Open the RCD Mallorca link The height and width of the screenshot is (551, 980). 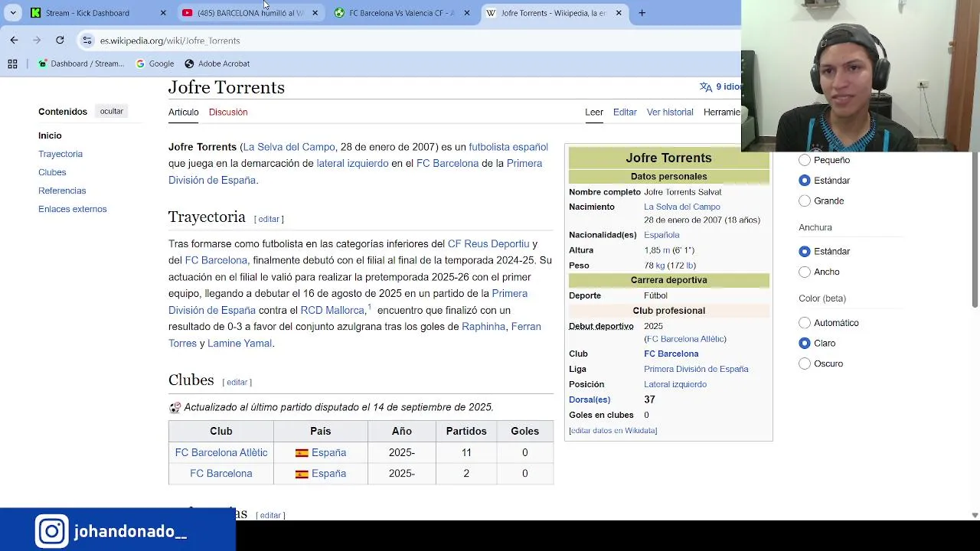pos(332,310)
